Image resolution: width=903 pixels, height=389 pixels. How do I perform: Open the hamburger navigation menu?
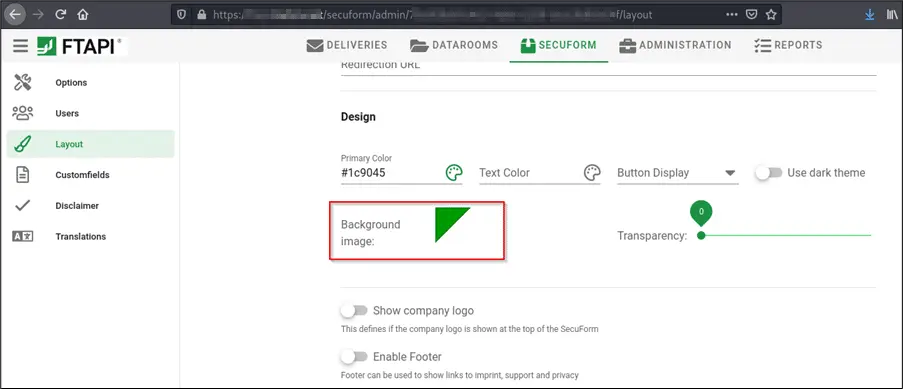(21, 46)
